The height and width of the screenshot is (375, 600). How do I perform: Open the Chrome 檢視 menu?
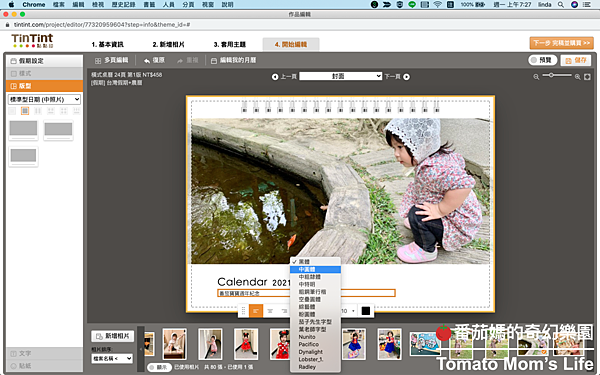point(98,5)
